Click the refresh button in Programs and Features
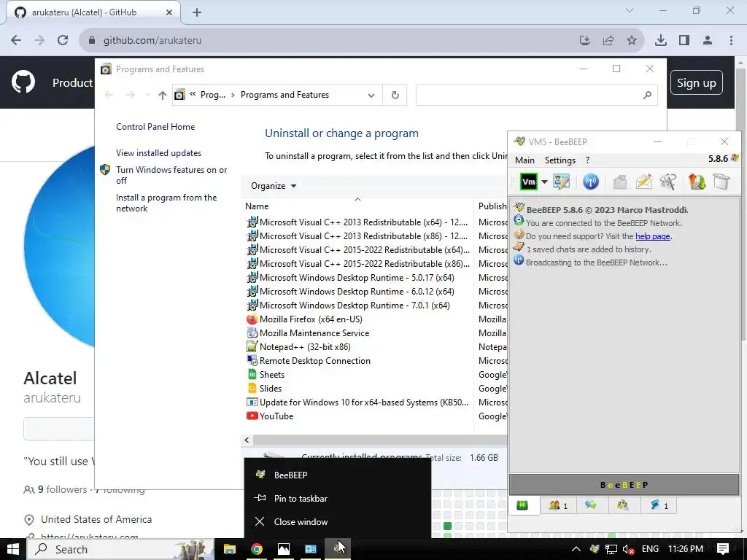The image size is (747, 560). pyautogui.click(x=395, y=95)
